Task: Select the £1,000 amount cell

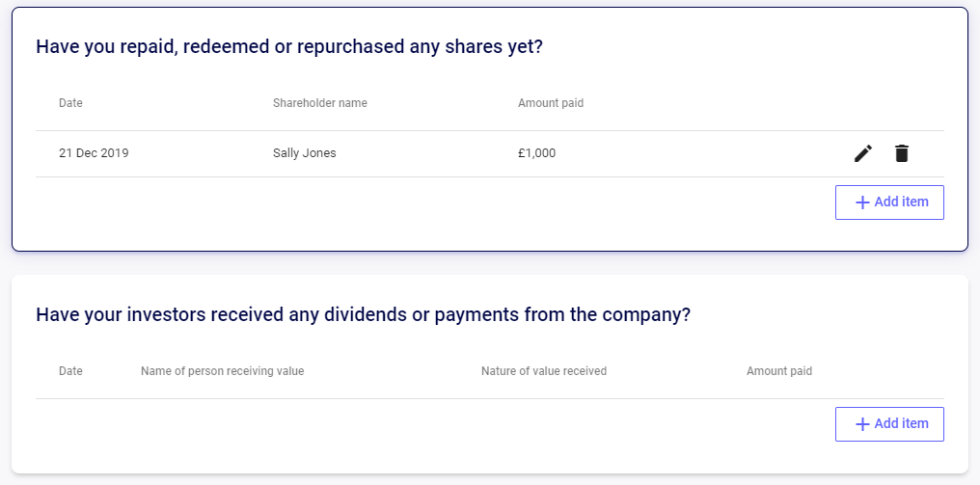Action: point(537,153)
